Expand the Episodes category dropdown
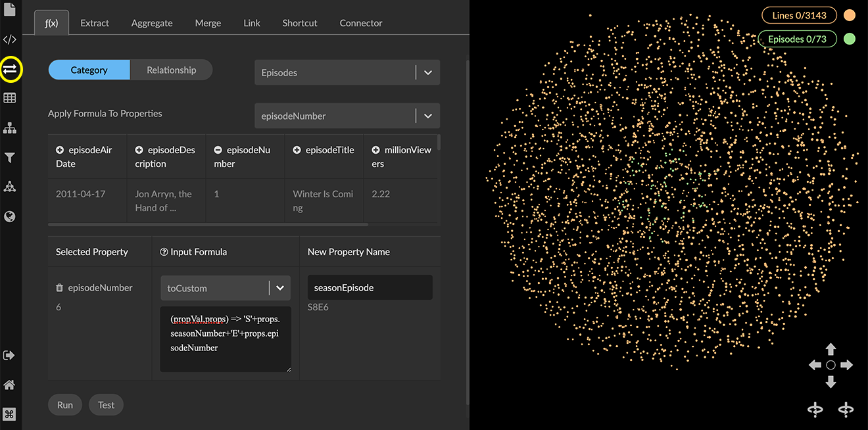 tap(428, 73)
